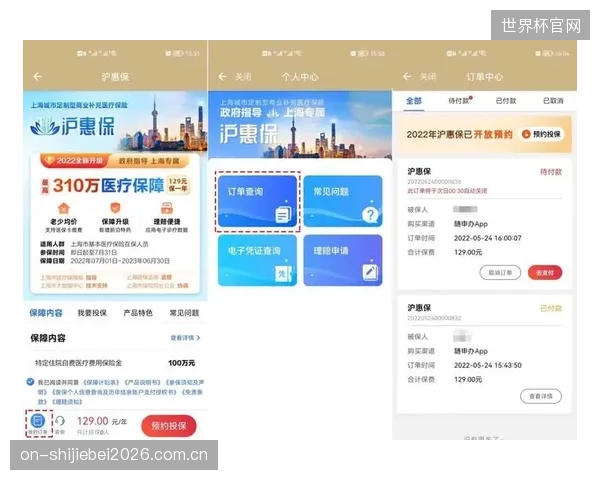This screenshot has width=600, height=480.
Task: Toggle agreement checkbox 我已阅读并同意
Action: [x=30, y=382]
